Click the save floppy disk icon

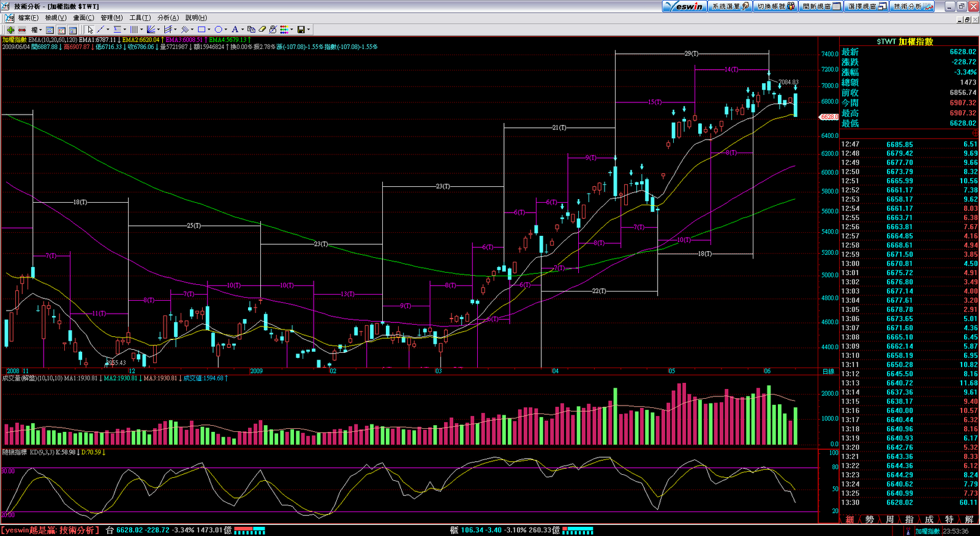301,29
